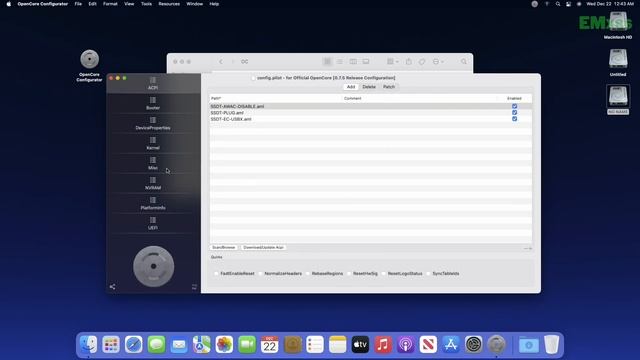Open the File menu
This screenshot has height=360, width=640.
point(78,4)
